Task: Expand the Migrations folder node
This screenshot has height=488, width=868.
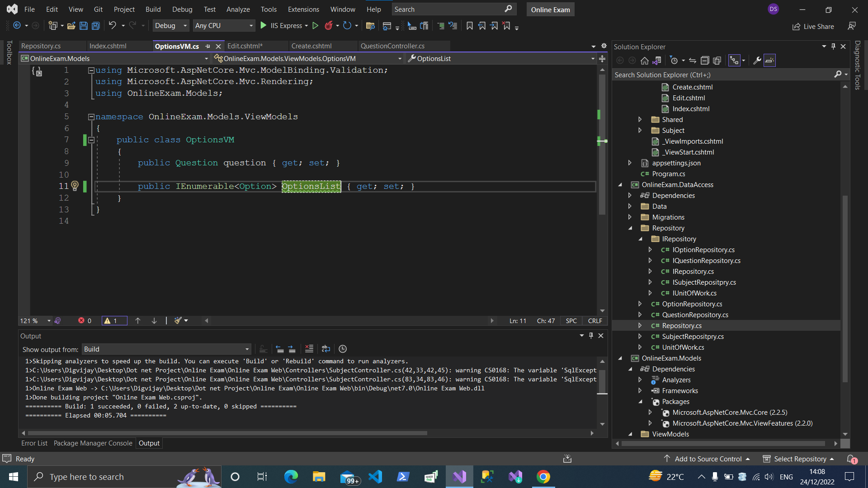Action: pos(630,217)
